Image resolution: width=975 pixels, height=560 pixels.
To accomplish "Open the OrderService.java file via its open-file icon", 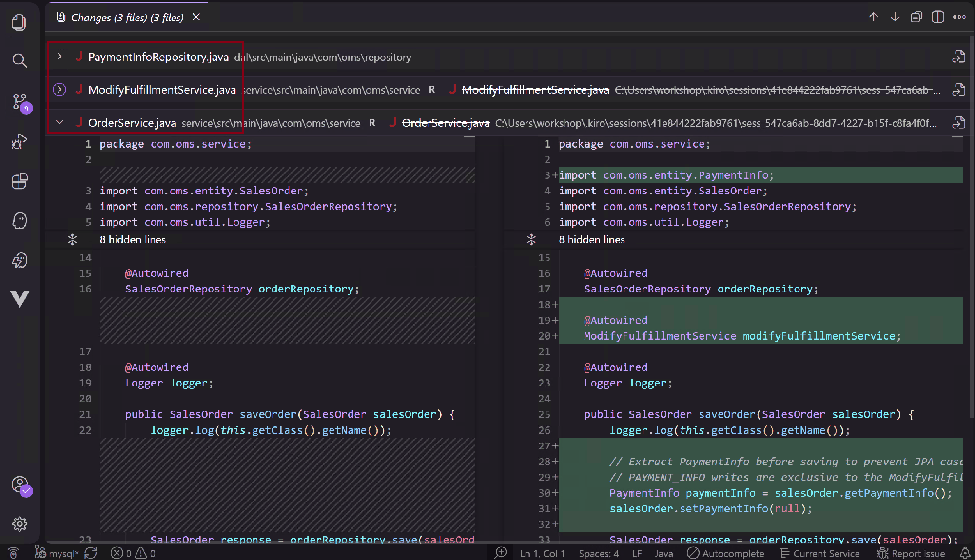I will [x=958, y=122].
